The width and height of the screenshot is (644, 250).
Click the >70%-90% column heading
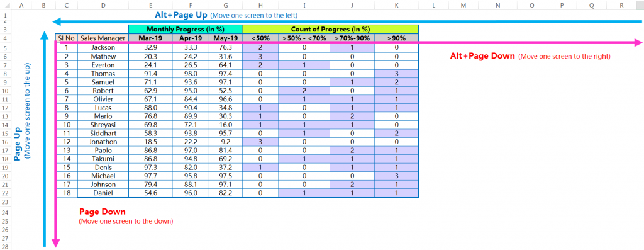point(352,38)
